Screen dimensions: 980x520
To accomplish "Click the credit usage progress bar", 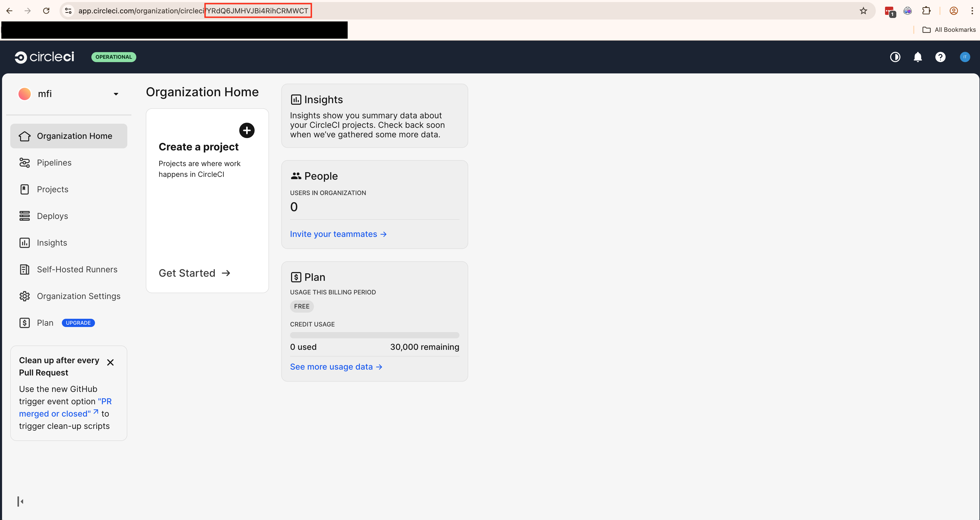I will click(374, 335).
